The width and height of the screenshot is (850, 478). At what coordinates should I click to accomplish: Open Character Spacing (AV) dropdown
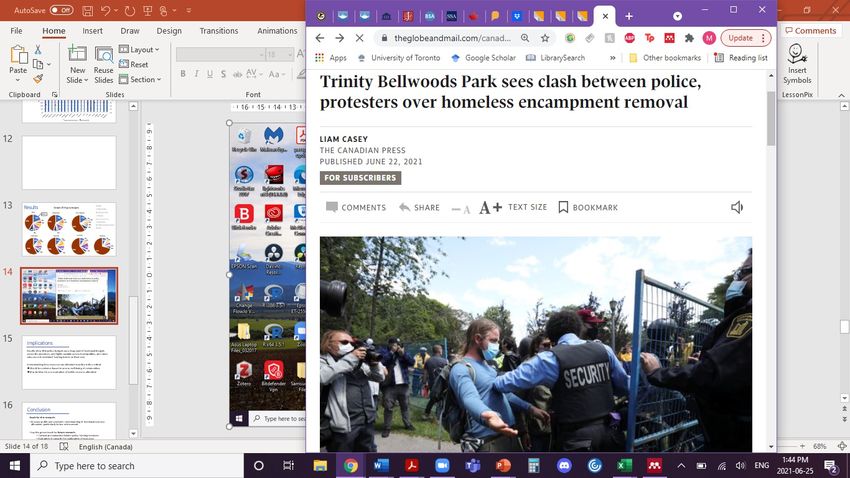(253, 74)
